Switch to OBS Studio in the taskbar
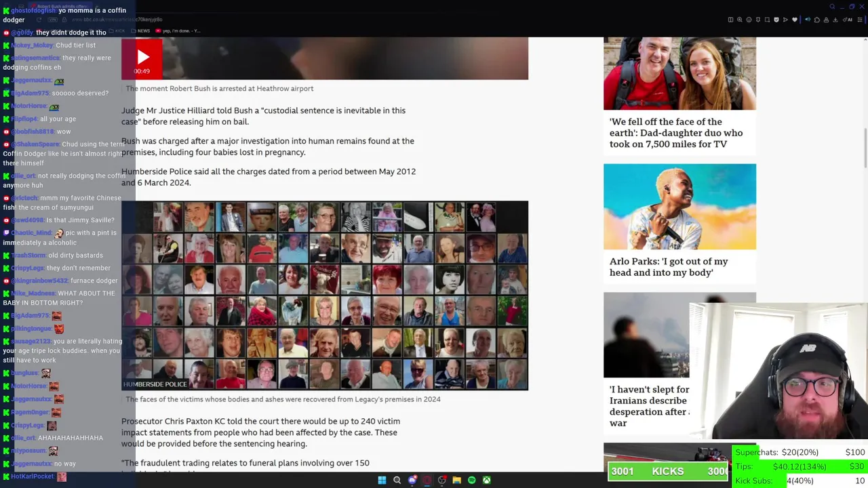Screen dimensions: 868x488 pos(442,480)
